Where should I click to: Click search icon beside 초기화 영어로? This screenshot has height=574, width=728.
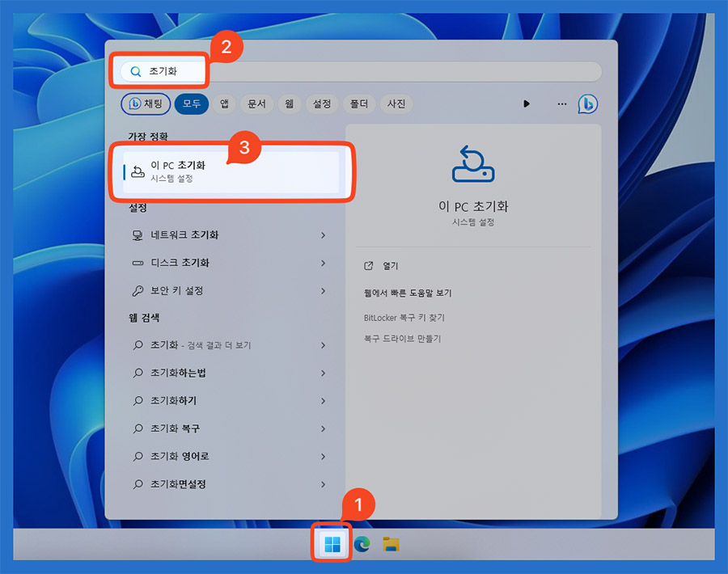138,457
